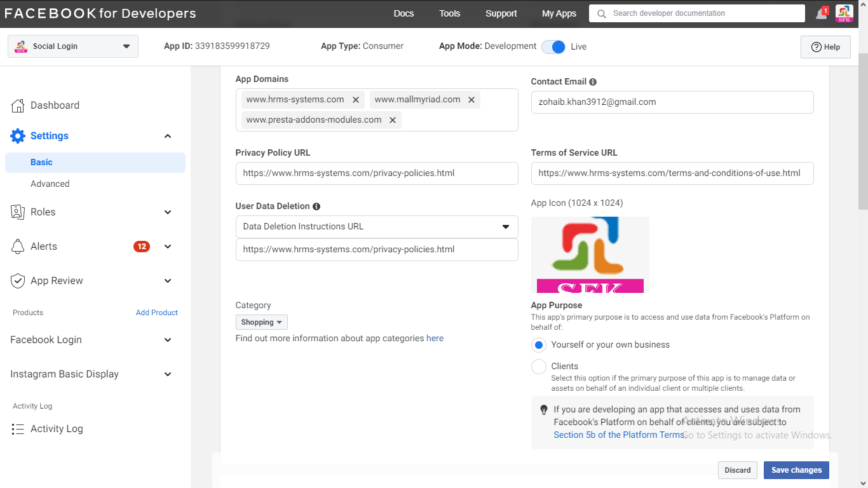Click the Roles person badge icon
This screenshot has width=868, height=488.
18,212
